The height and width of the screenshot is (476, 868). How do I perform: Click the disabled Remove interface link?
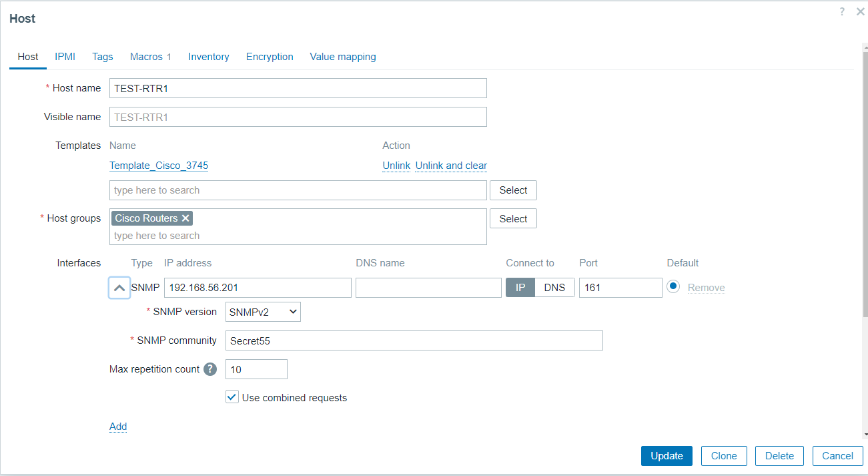coord(706,288)
